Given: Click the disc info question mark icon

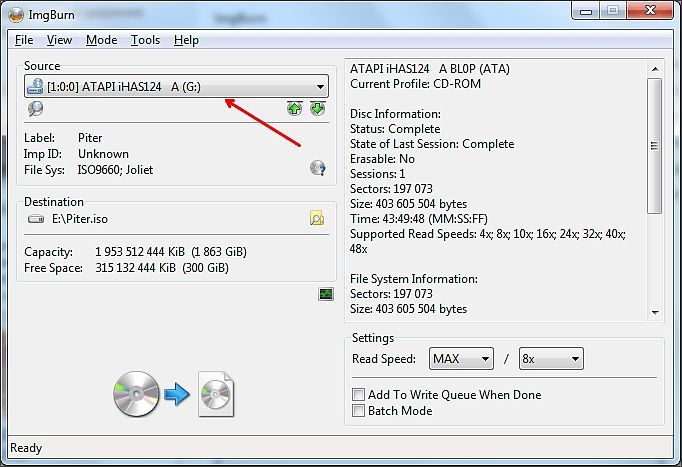Looking at the screenshot, I should (318, 168).
